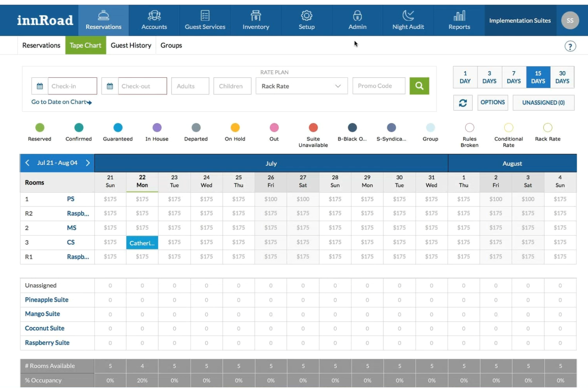The width and height of the screenshot is (588, 392).
Task: Switch to the Guest History tab
Action: (x=131, y=45)
